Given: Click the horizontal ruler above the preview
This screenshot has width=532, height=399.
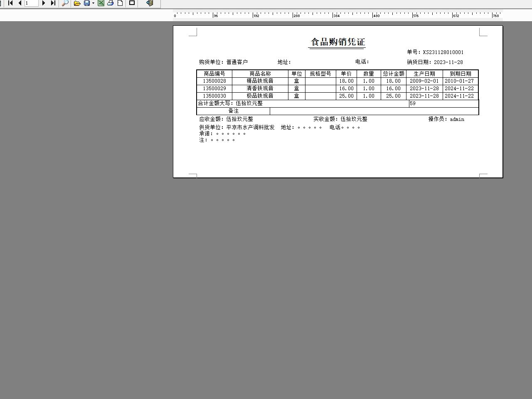Looking at the screenshot, I should tap(332, 15).
